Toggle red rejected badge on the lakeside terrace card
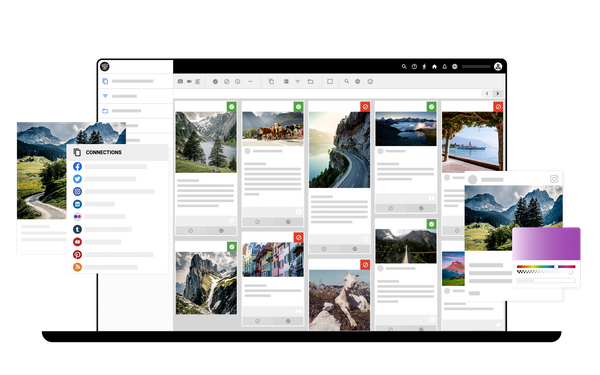The image size is (600, 375). (x=498, y=107)
